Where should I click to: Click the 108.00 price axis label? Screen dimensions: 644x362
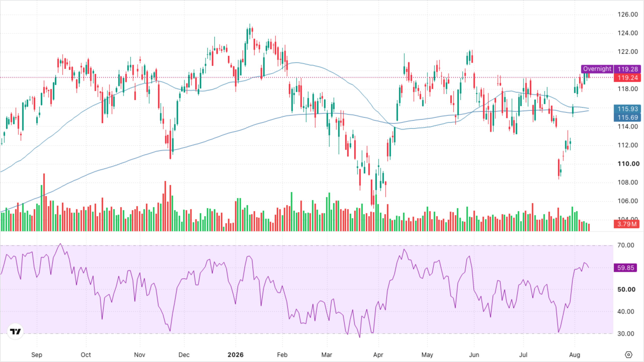[x=628, y=182]
